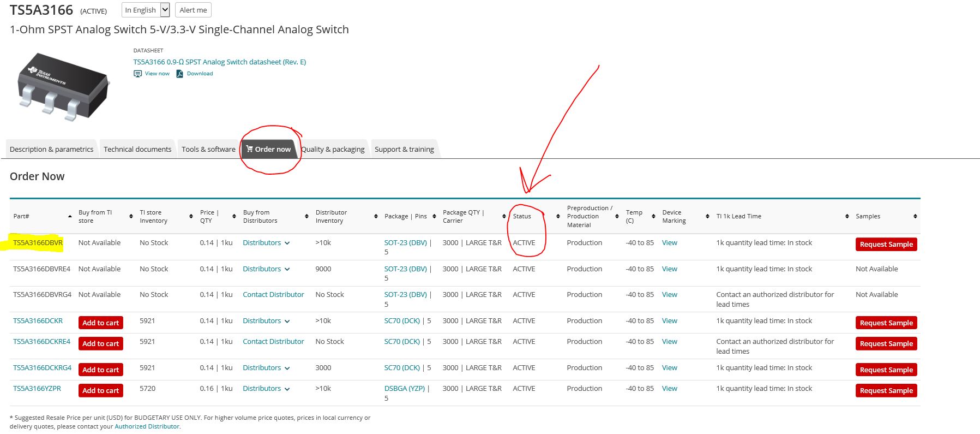The height and width of the screenshot is (434, 980).
Task: Sort by TI 1k Lead Time arrows
Action: [x=847, y=217]
